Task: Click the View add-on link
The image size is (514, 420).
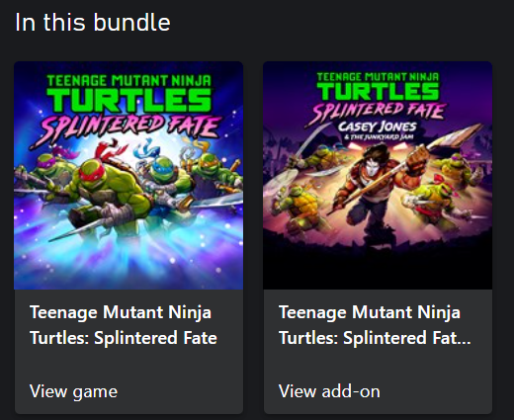Action: [x=329, y=391]
